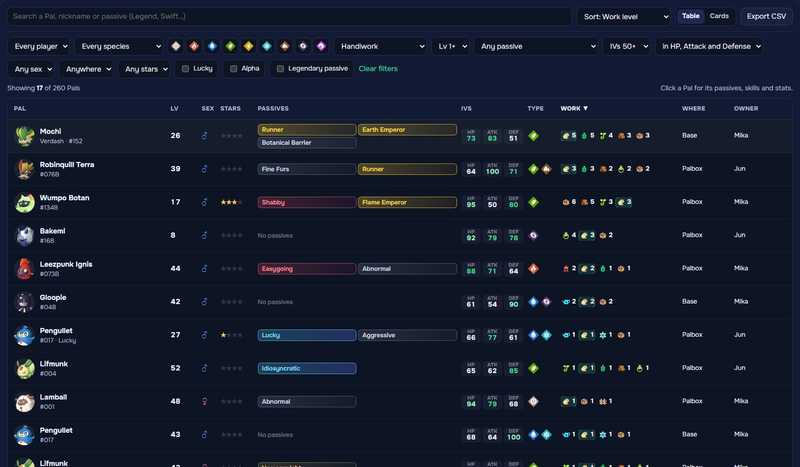Switch to the Cards view tab

tap(719, 16)
